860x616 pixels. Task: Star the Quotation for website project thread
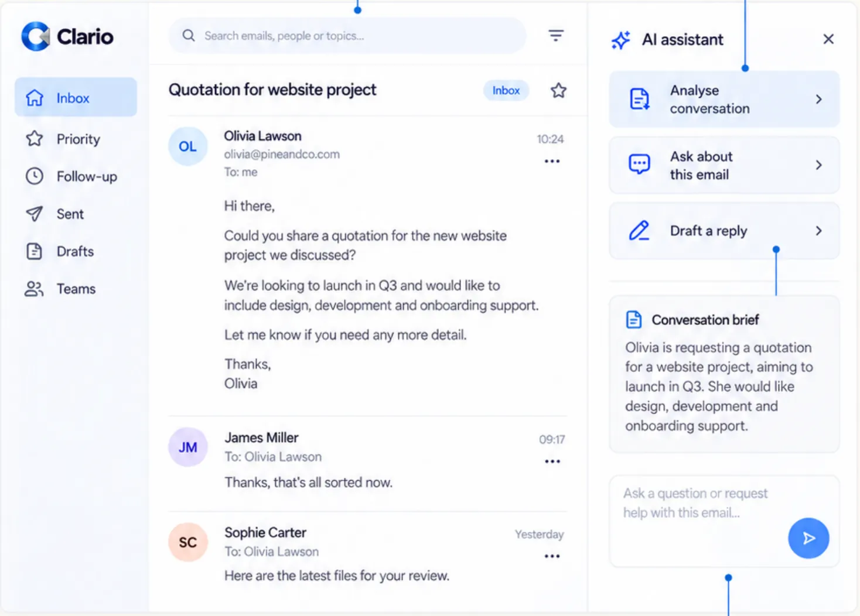point(558,90)
